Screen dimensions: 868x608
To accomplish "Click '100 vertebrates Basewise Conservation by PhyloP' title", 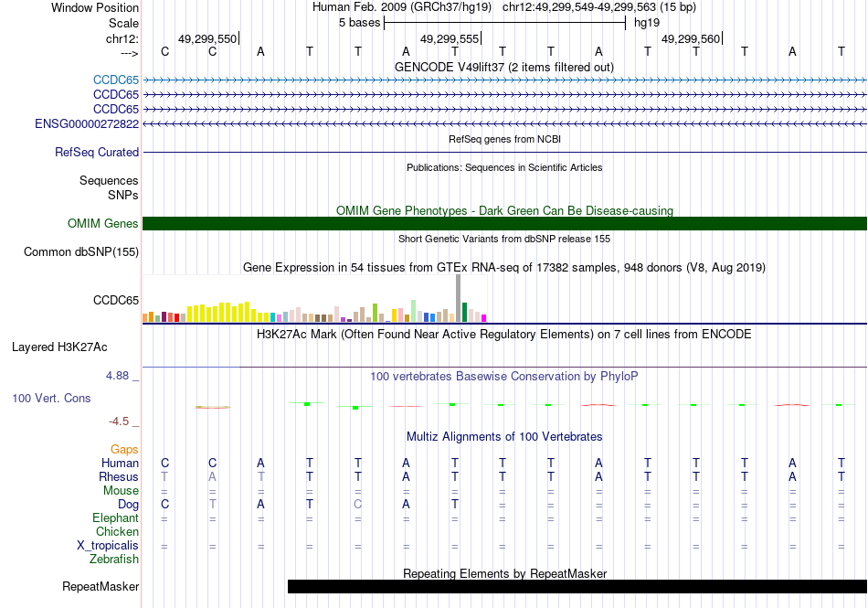I will tap(504, 376).
